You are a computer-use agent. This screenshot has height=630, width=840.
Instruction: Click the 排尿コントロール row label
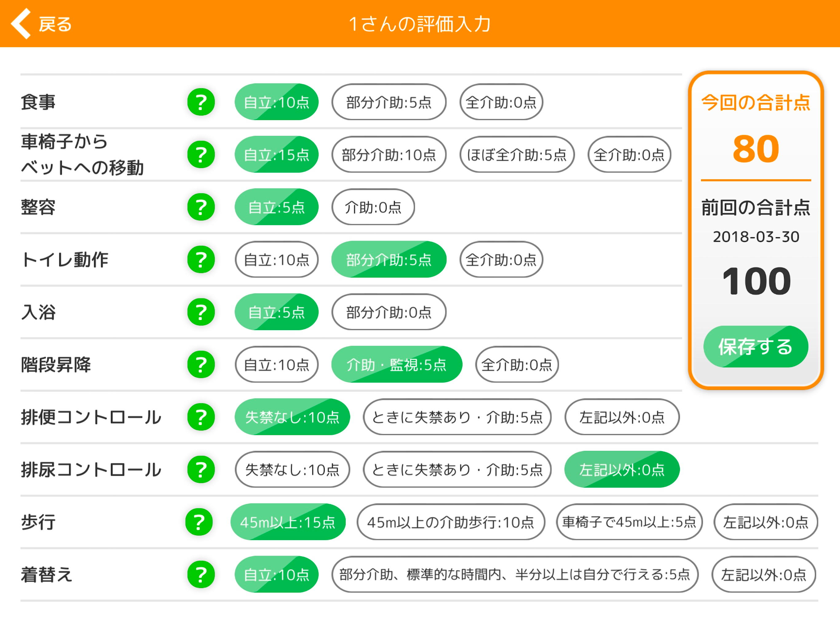(91, 469)
